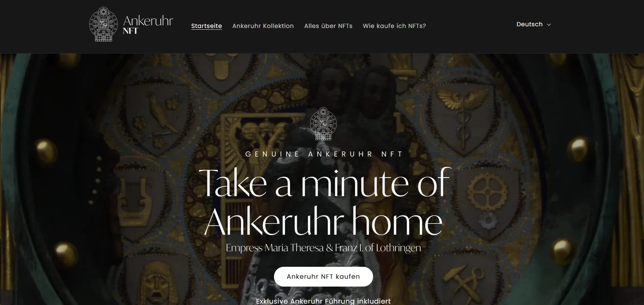Click Exklusive Ankeruhr Führung inkludiert text

click(323, 301)
